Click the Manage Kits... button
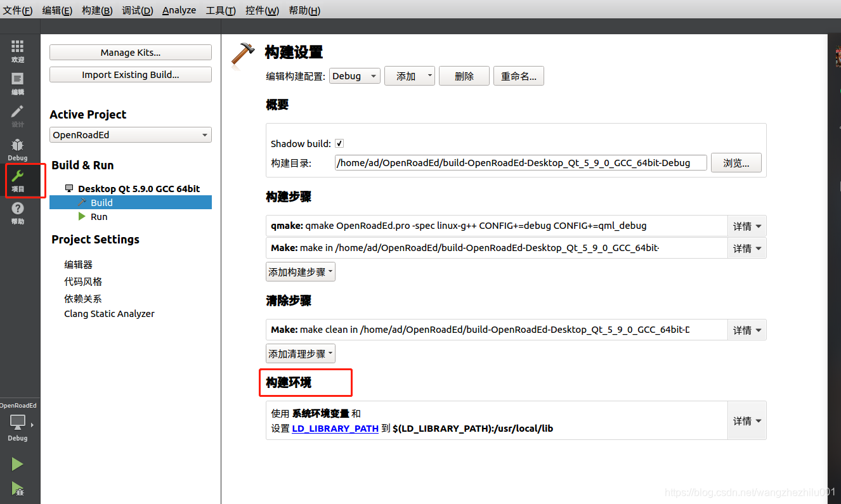The image size is (841, 504). coord(130,52)
